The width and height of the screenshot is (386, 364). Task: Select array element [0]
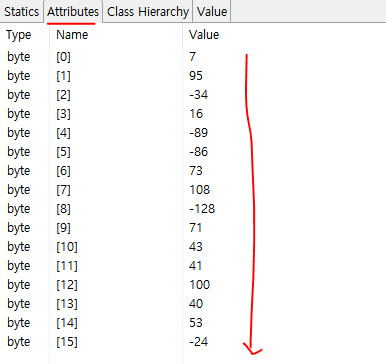pos(63,57)
